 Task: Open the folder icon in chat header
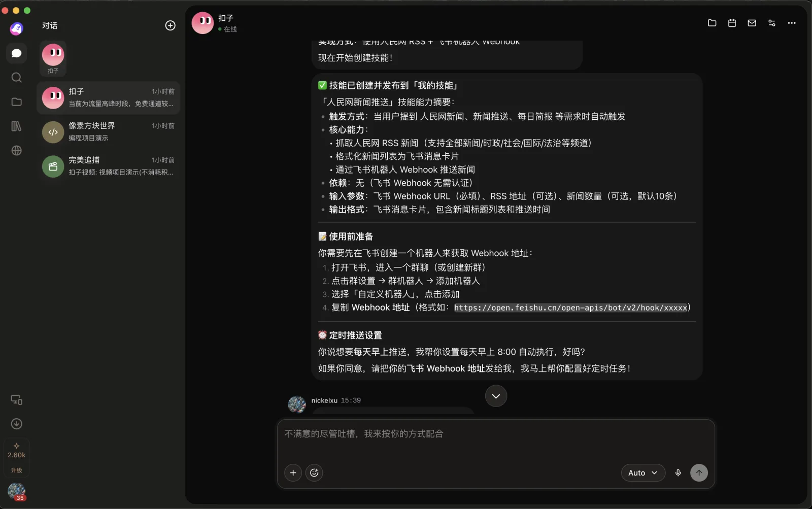712,23
